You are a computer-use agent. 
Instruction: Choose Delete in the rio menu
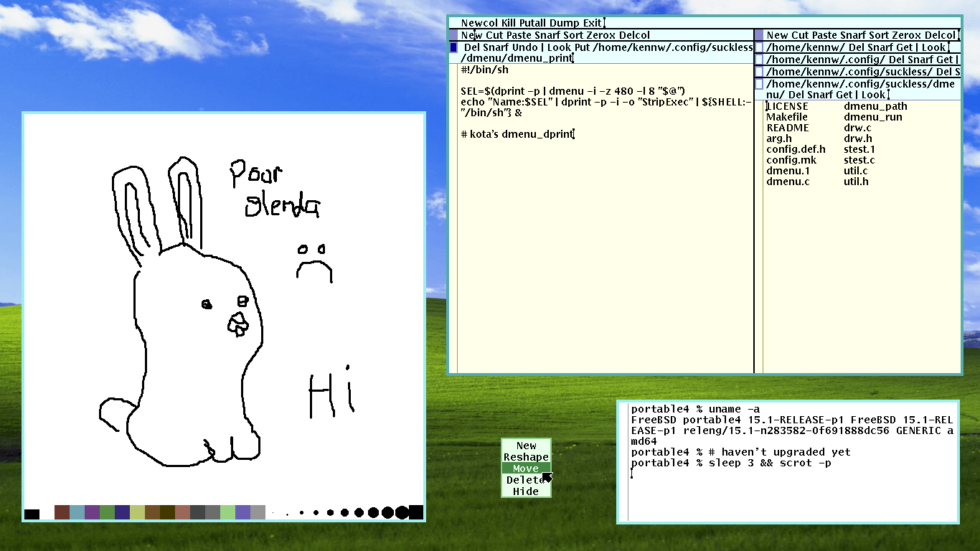click(x=526, y=480)
